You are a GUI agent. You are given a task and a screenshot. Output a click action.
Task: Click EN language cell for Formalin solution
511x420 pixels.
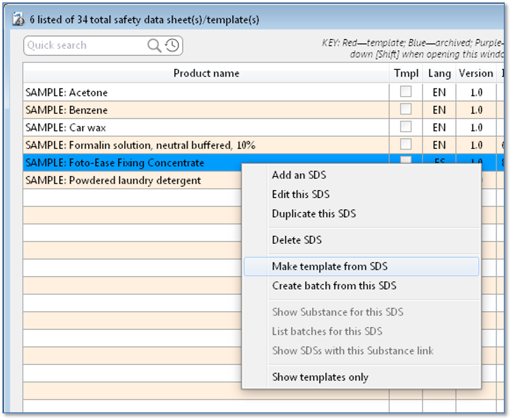click(x=439, y=145)
